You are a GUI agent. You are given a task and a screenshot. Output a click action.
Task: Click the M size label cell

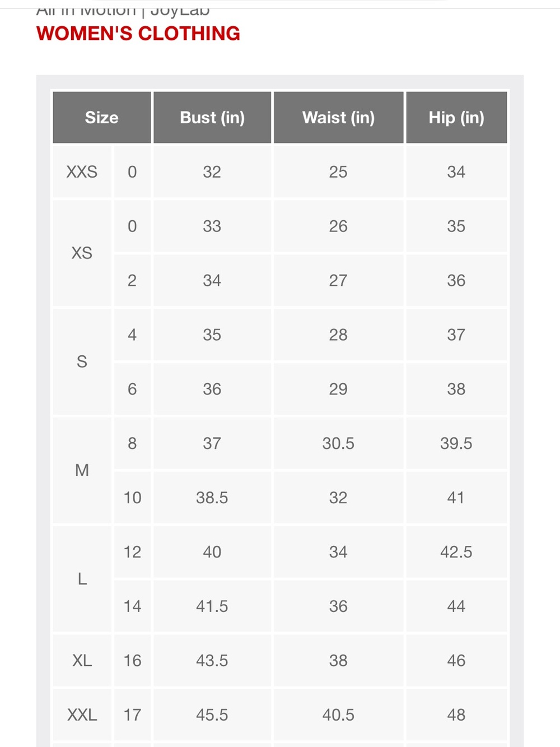82,470
